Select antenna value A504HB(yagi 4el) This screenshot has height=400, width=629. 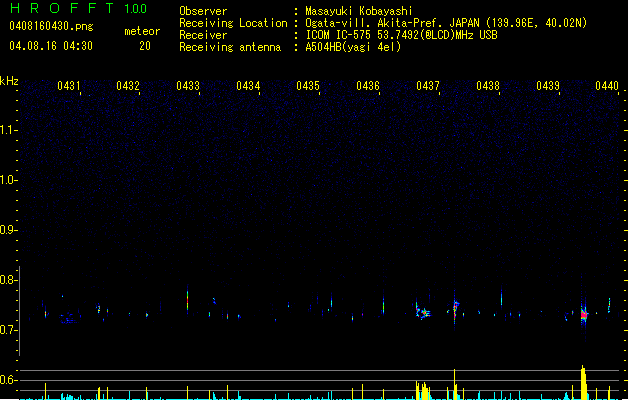point(353,47)
